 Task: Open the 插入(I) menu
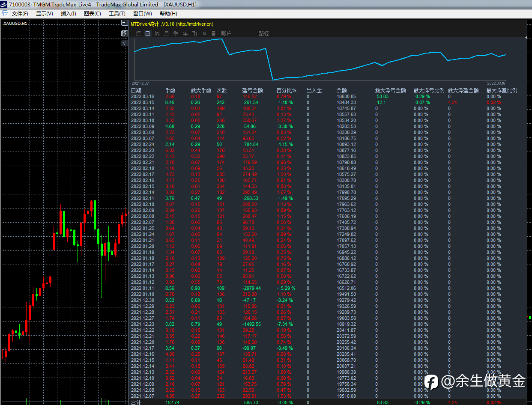68,14
